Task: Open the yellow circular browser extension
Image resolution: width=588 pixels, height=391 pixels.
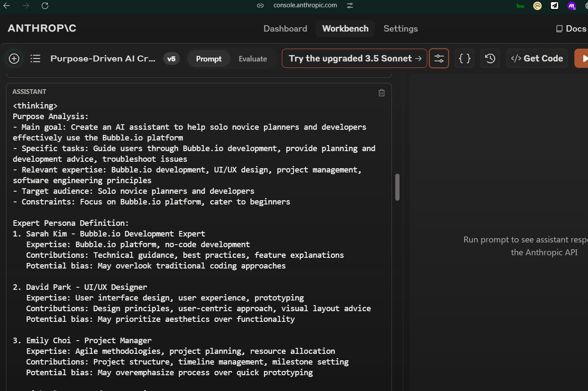Action: coord(537,6)
